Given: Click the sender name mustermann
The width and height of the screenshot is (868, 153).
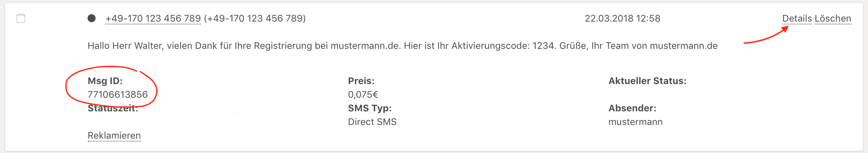Looking at the screenshot, I should [635, 122].
